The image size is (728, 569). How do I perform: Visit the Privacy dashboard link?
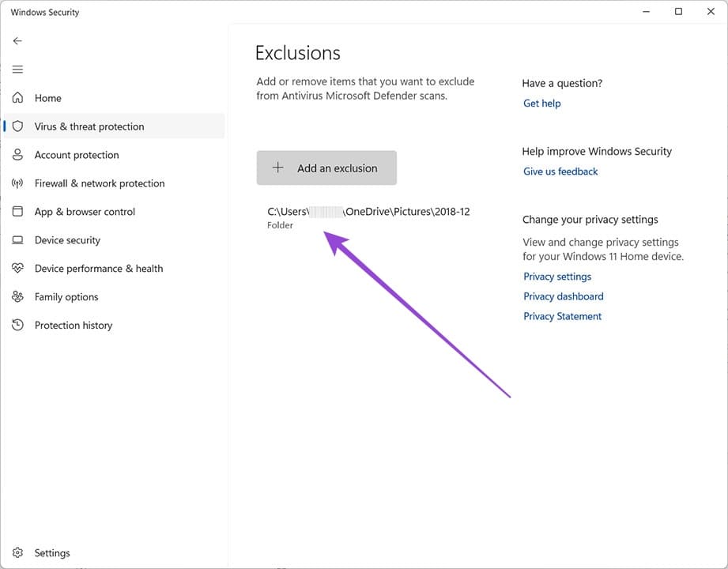[563, 296]
